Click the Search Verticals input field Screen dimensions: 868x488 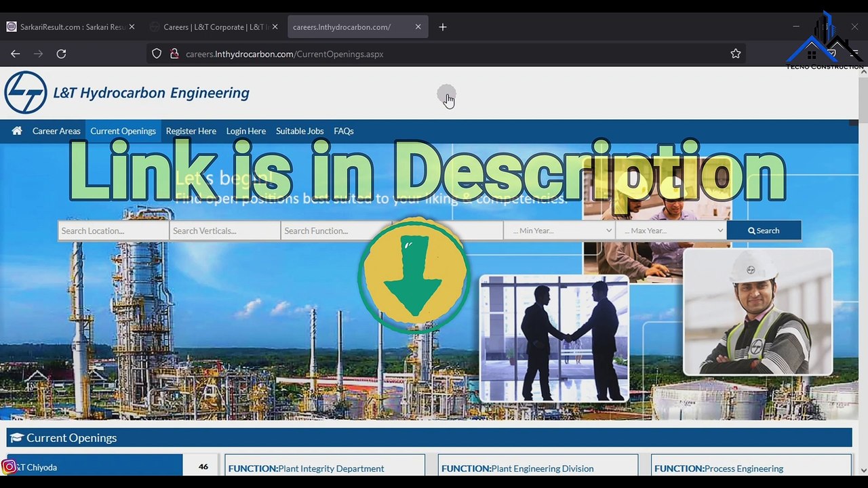coord(224,230)
